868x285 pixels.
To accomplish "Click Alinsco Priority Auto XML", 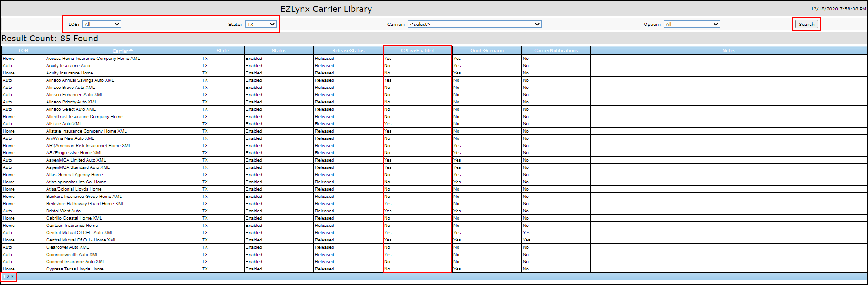I will [x=72, y=102].
